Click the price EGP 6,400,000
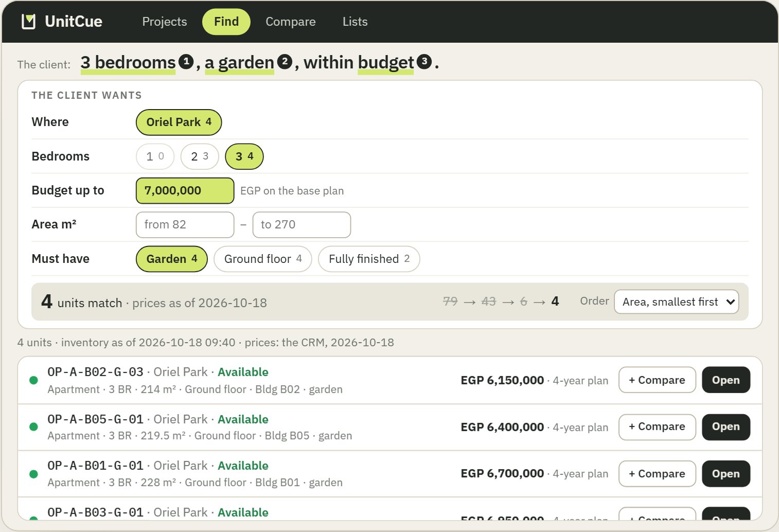 coord(502,427)
